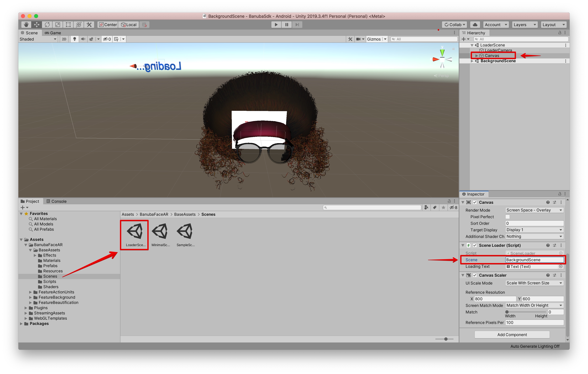Select LoaderCamera in Hierarchy
The height and width of the screenshot is (374, 588).
click(x=498, y=50)
